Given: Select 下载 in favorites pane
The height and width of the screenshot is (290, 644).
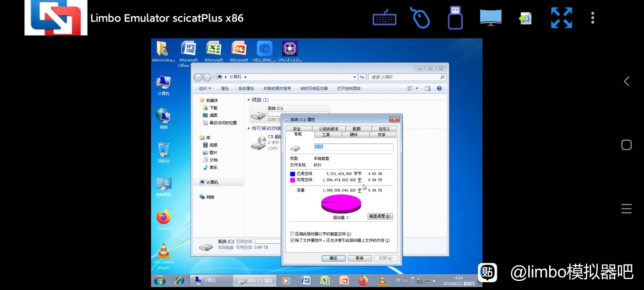Looking at the screenshot, I should tap(210, 108).
